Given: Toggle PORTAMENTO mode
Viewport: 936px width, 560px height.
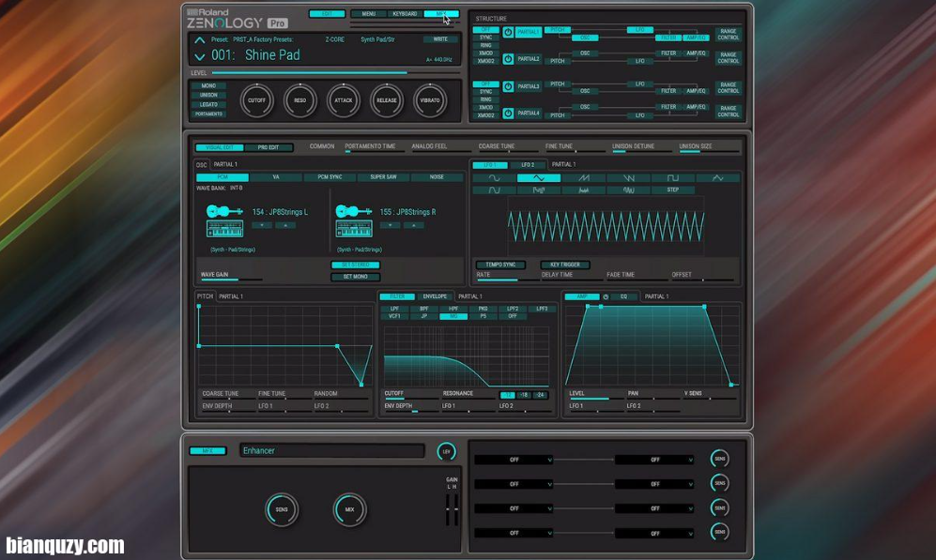Looking at the screenshot, I should [208, 114].
